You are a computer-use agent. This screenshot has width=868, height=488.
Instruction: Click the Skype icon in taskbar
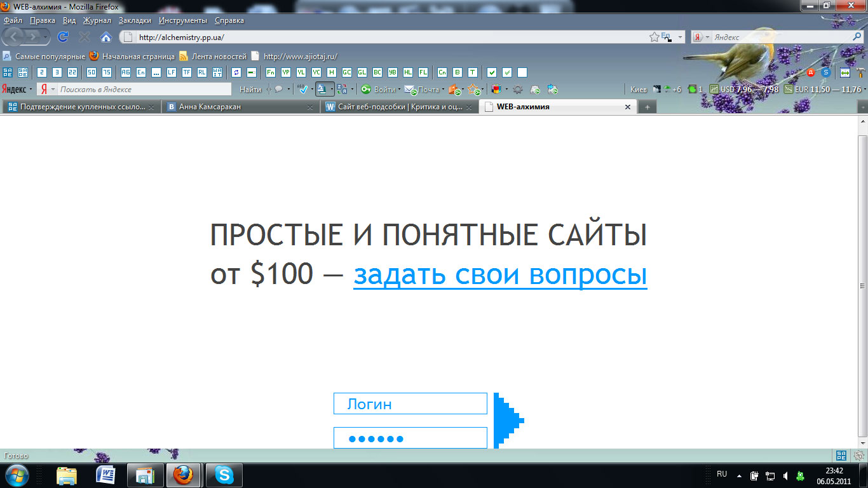tap(224, 475)
